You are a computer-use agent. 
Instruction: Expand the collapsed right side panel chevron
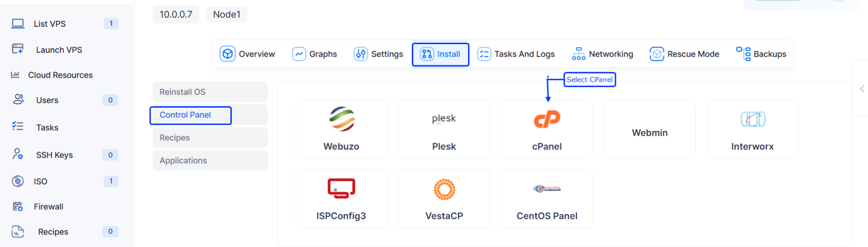tap(862, 89)
